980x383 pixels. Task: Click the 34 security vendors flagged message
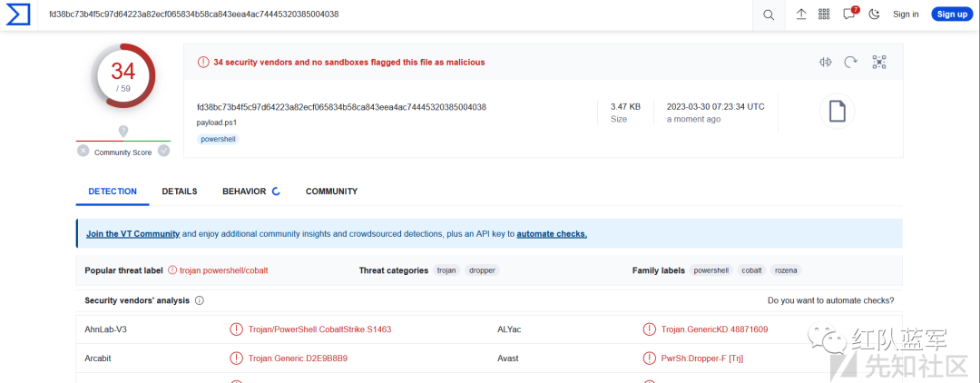(x=348, y=62)
